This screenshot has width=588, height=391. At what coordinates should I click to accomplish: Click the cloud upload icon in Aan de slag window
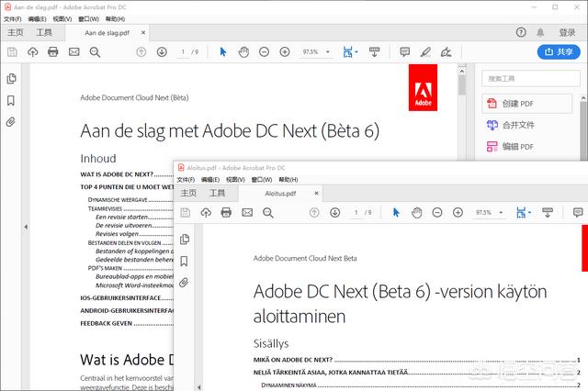click(x=33, y=52)
